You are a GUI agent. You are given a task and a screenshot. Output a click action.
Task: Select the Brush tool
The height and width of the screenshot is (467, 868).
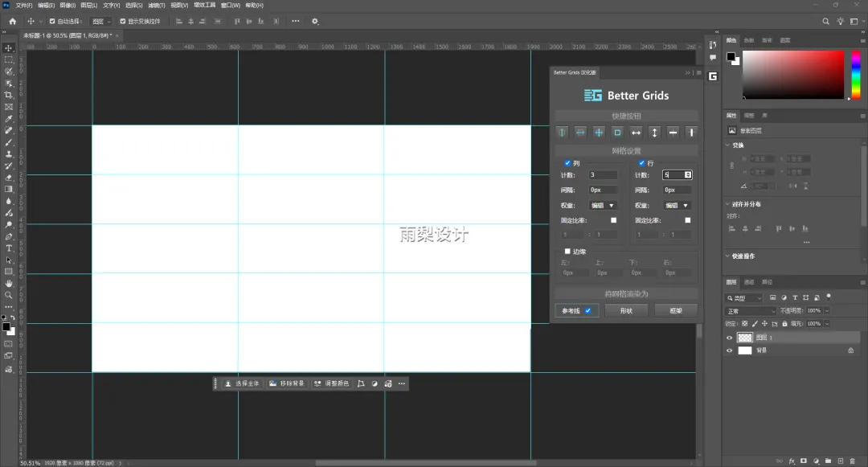point(9,142)
